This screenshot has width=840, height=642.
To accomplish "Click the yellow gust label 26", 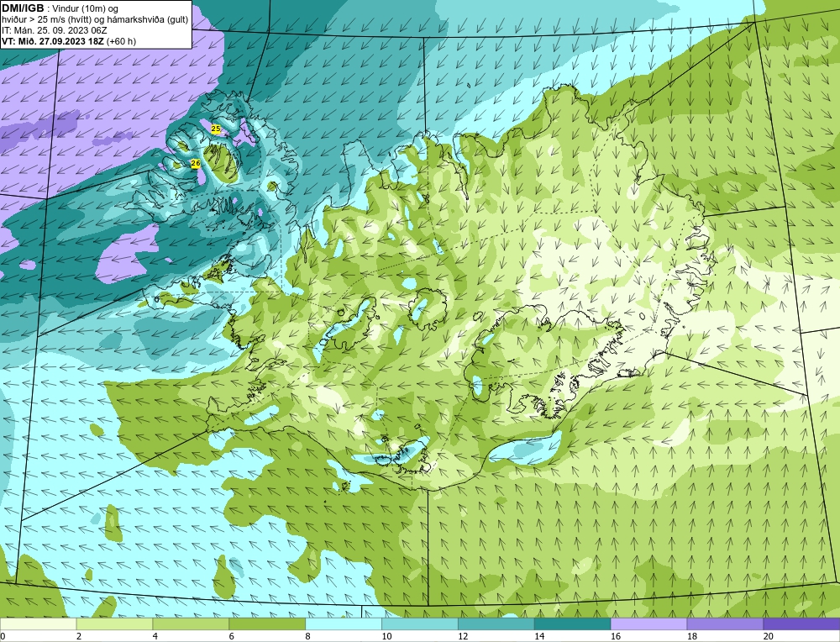I will 196,163.
